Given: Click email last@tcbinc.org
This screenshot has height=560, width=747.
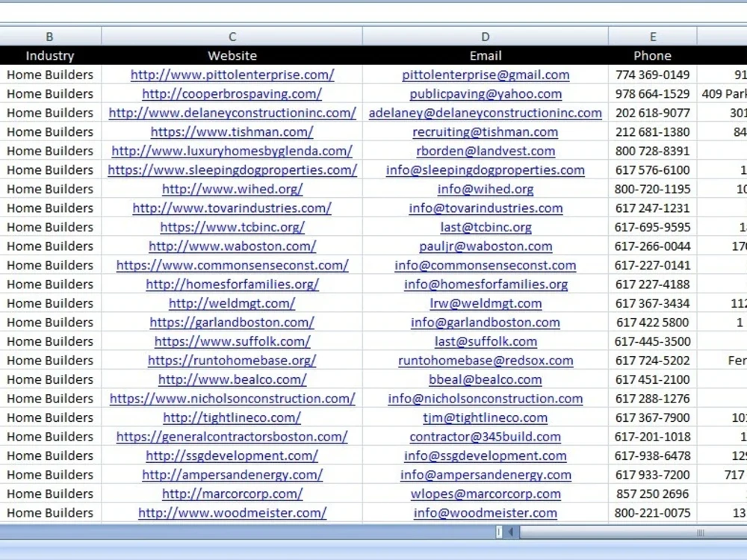Looking at the screenshot, I should pos(486,227).
